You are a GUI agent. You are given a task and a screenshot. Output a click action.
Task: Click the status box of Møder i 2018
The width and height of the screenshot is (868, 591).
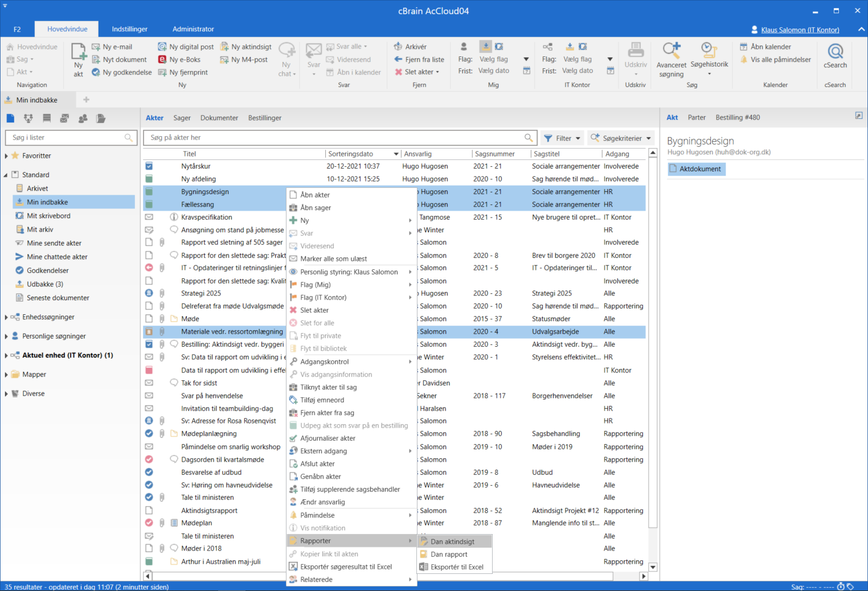149,548
